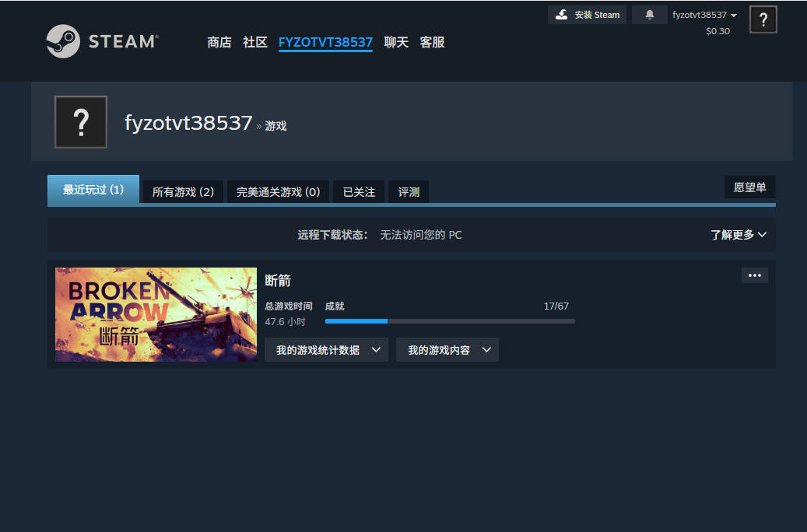Open the 我的游戏统计数据 dropdown

(326, 349)
